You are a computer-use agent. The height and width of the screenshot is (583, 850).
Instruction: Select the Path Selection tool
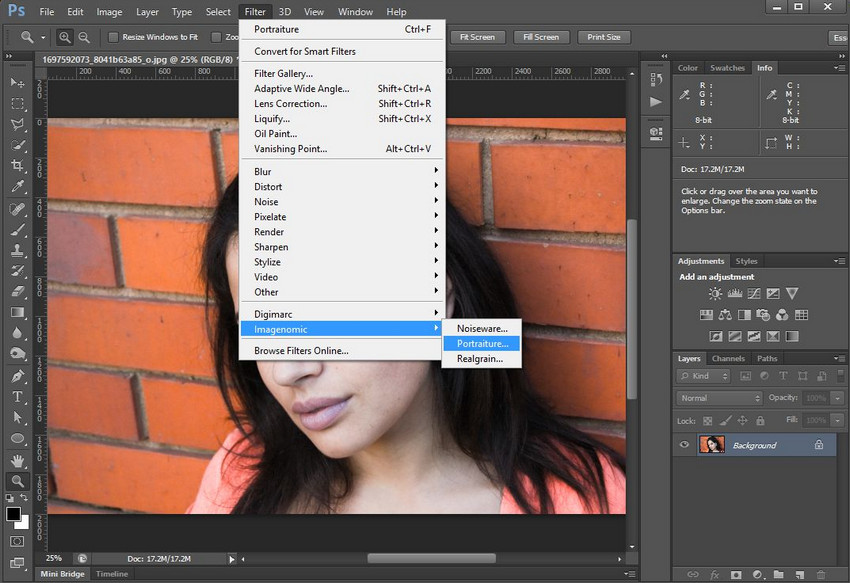[17, 417]
